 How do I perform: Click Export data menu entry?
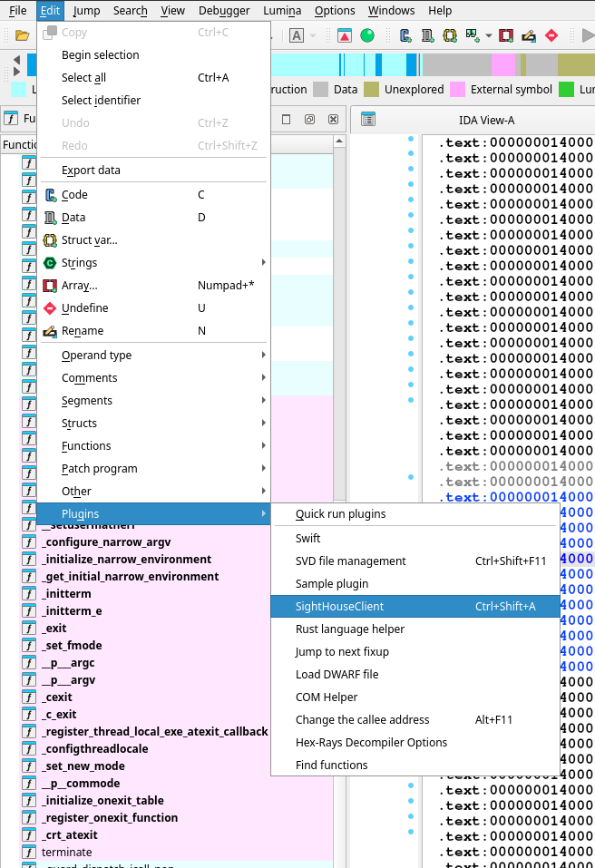click(153, 170)
